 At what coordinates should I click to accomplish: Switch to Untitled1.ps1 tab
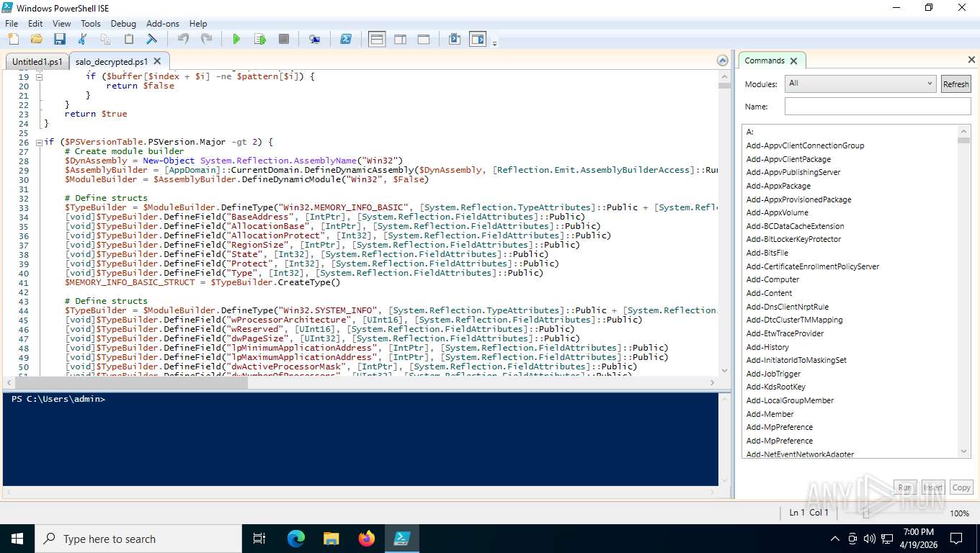37,62
